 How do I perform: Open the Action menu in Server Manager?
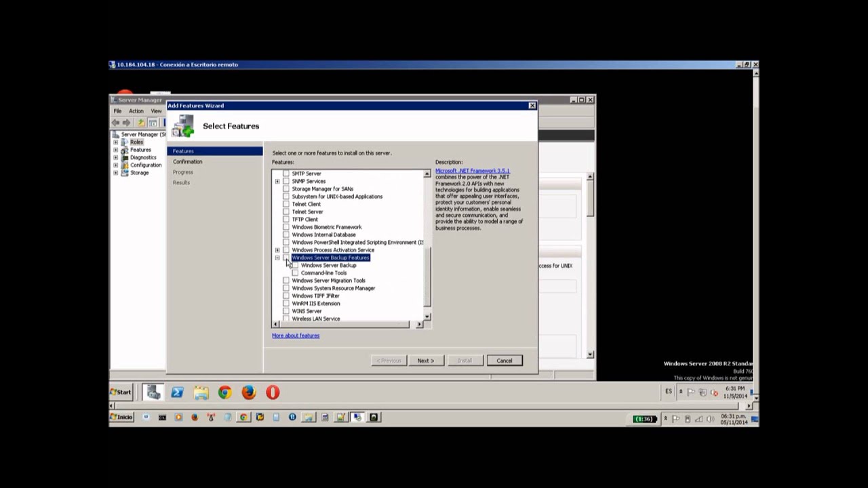tap(136, 111)
